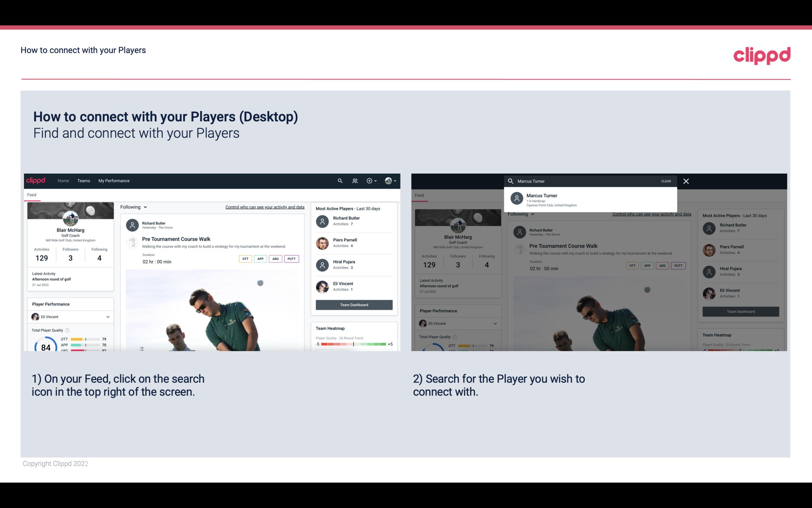The height and width of the screenshot is (508, 812).
Task: Click the Team Dashboard button
Action: (353, 304)
